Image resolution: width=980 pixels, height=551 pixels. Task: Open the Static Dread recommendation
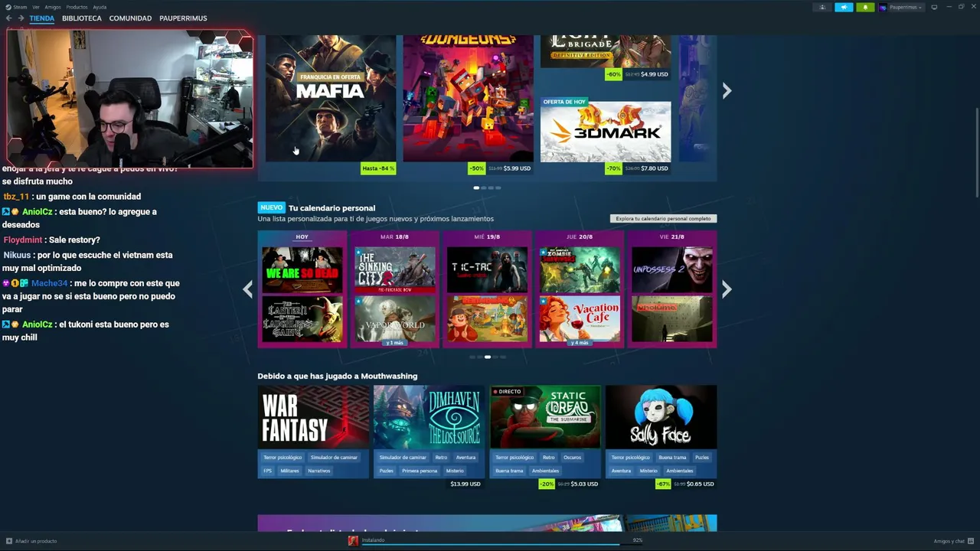[545, 416]
